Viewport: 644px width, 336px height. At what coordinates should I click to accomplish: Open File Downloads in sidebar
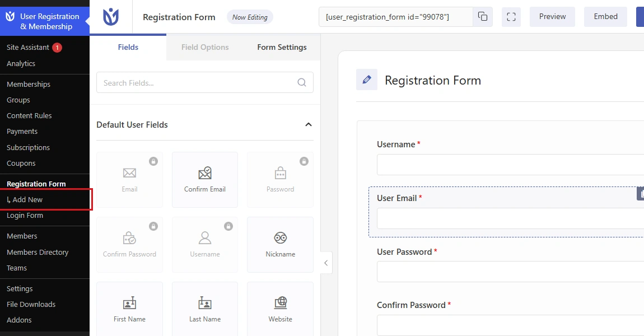point(31,305)
